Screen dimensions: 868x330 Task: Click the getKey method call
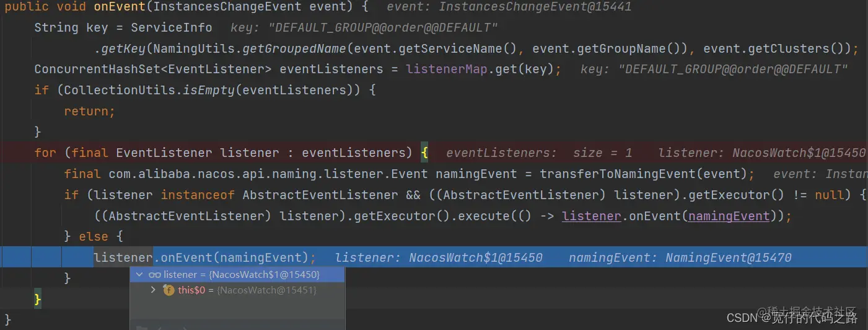click(x=123, y=48)
